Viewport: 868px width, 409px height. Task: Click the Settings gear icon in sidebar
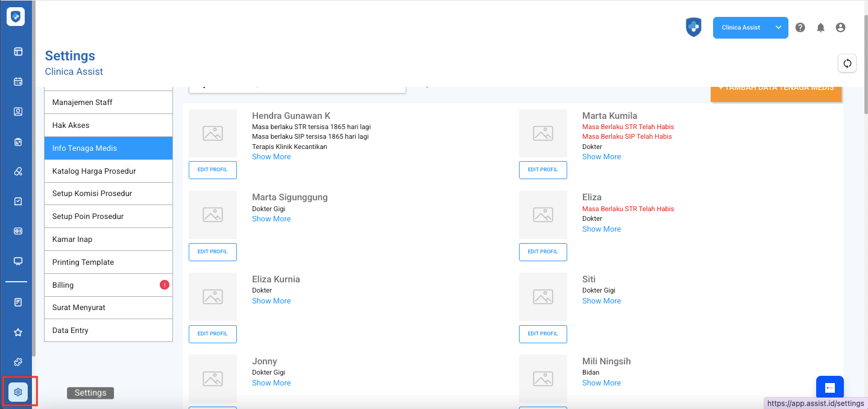(x=18, y=392)
